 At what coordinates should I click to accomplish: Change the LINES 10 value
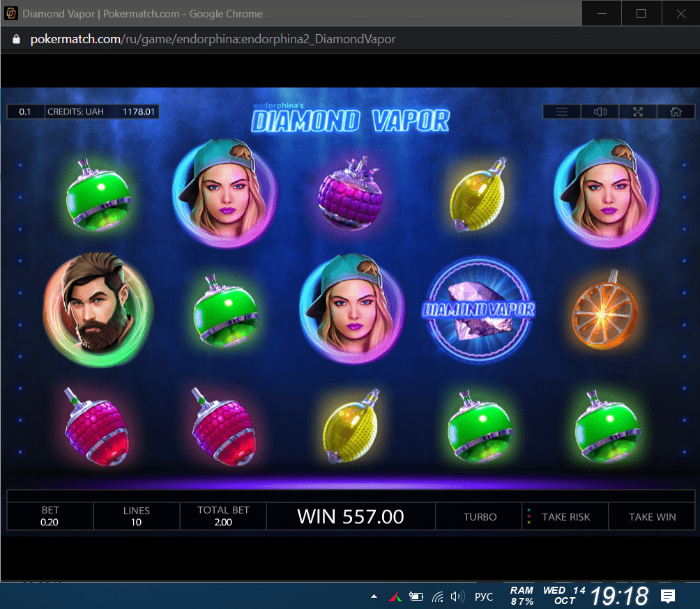(x=137, y=516)
